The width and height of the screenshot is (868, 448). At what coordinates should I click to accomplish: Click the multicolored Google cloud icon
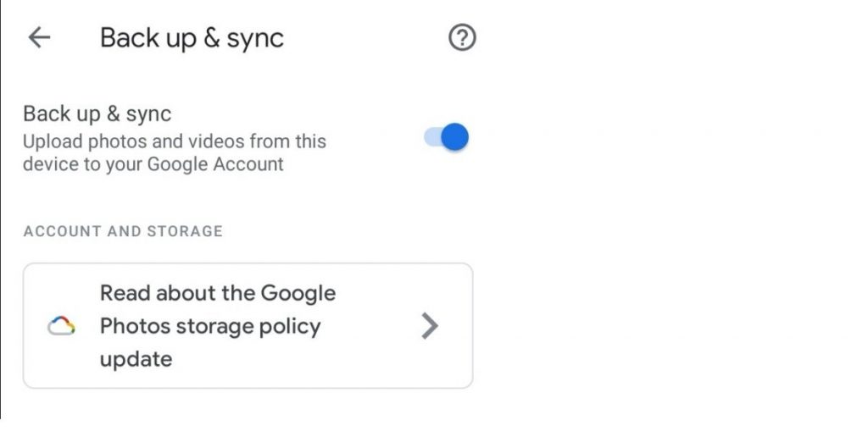[62, 326]
